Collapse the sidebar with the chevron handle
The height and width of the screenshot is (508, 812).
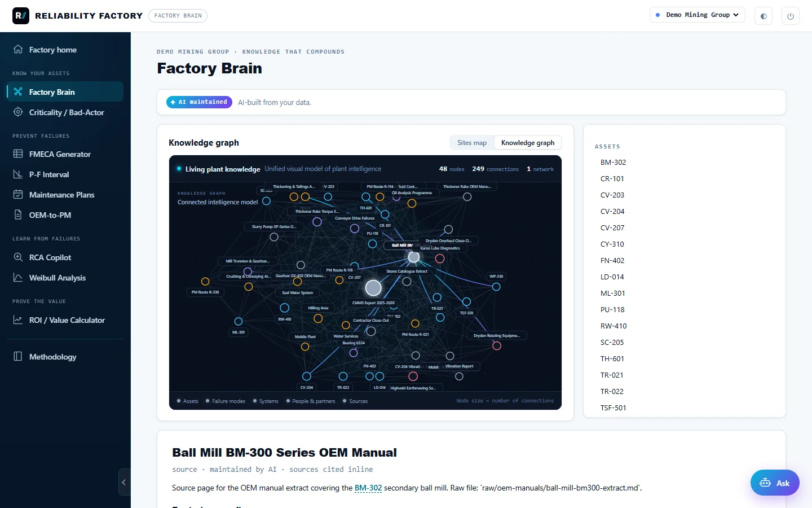(124, 482)
